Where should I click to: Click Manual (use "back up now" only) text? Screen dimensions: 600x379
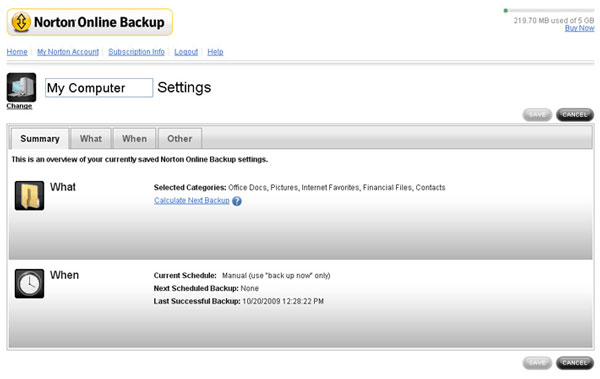click(276, 276)
